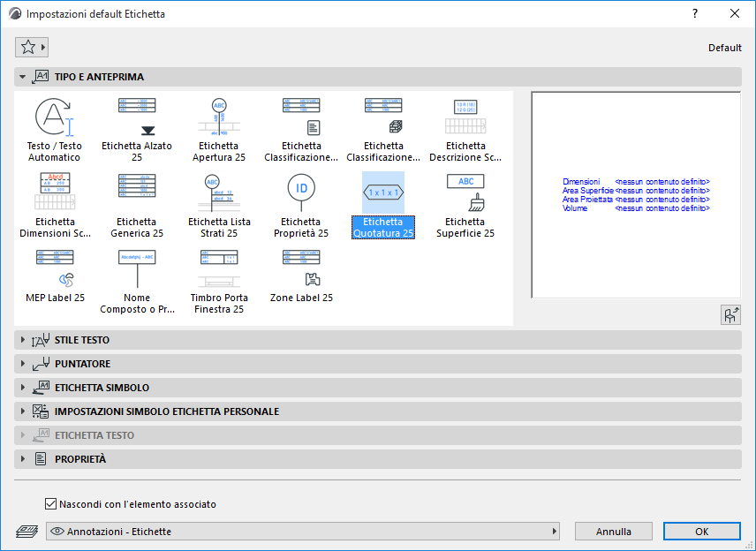Uncheck Nascondi con l'elemento associato
The image size is (756, 551).
(x=50, y=504)
